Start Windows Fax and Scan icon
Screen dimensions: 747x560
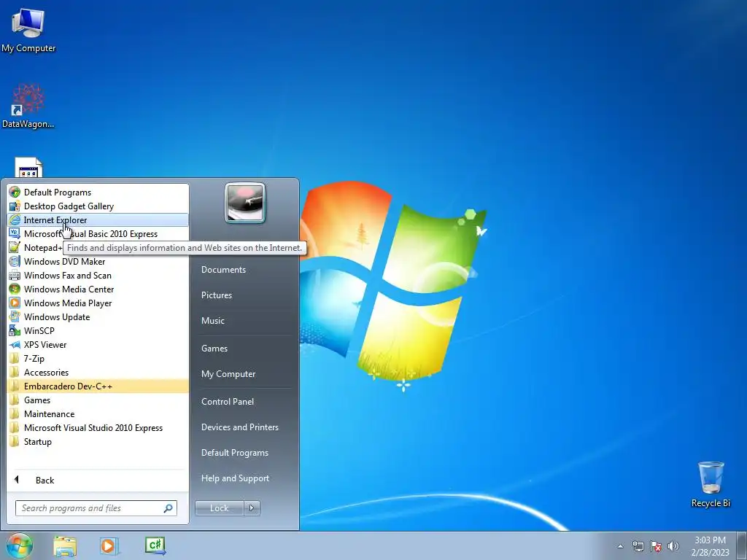coord(15,275)
